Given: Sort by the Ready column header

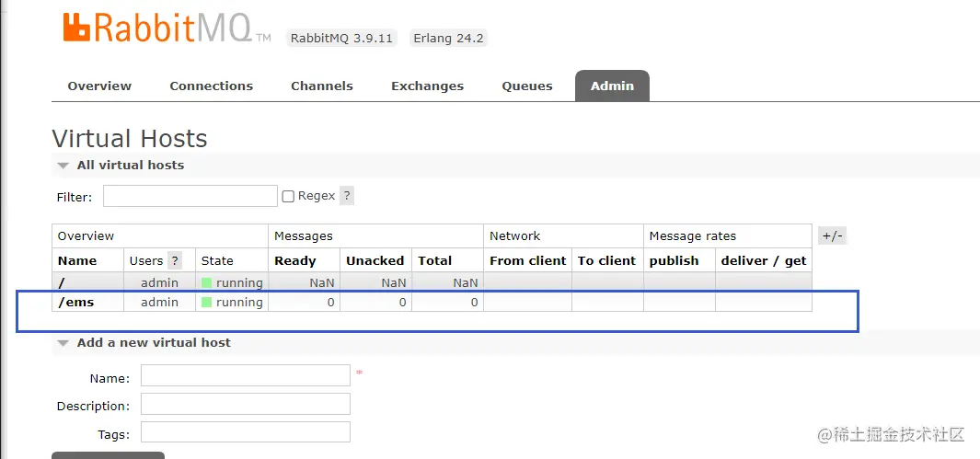Looking at the screenshot, I should 295,261.
